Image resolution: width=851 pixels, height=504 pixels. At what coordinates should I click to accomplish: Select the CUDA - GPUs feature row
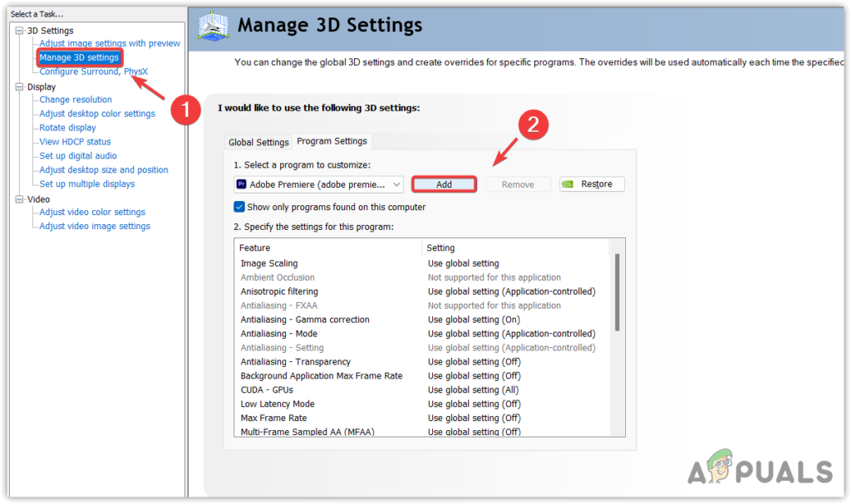(x=421, y=390)
